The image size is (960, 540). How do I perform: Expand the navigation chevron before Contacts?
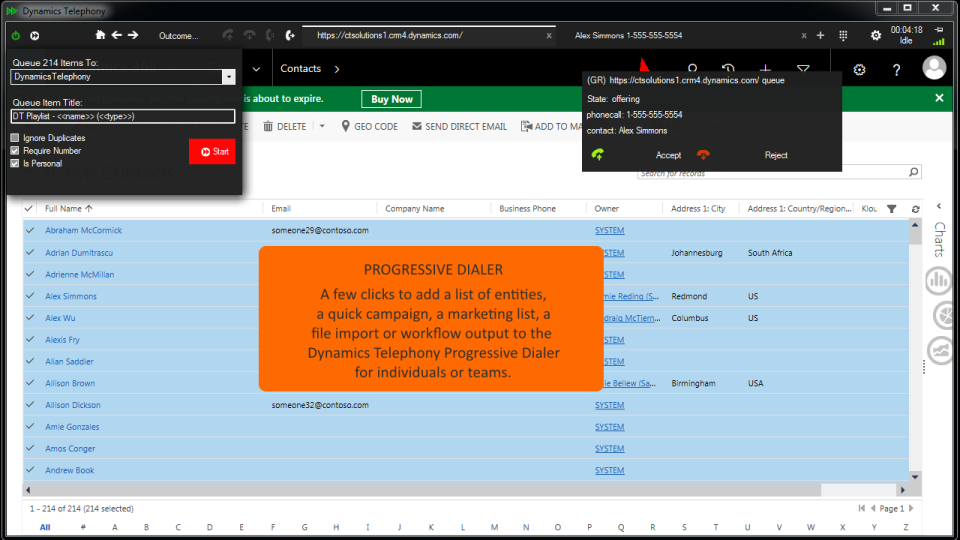(257, 69)
